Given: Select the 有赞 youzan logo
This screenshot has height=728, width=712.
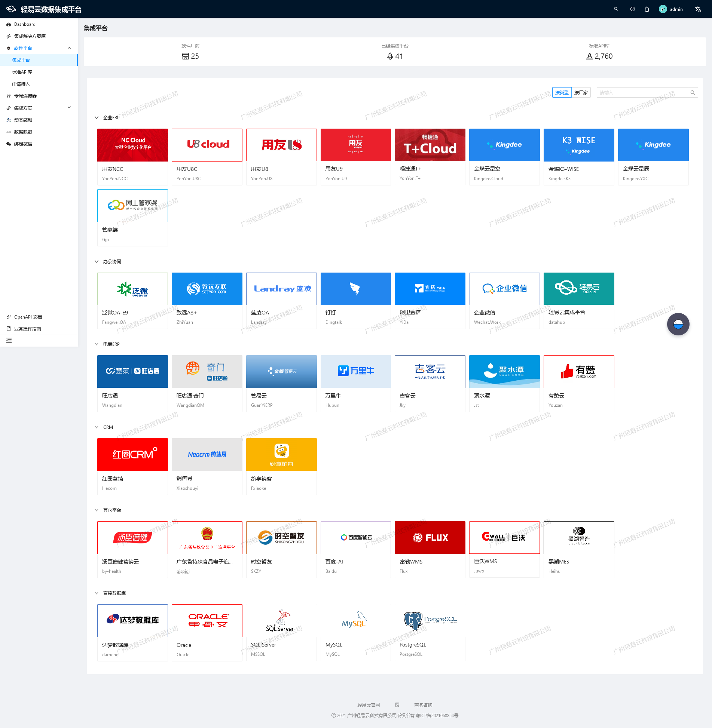Looking at the screenshot, I should pos(579,371).
